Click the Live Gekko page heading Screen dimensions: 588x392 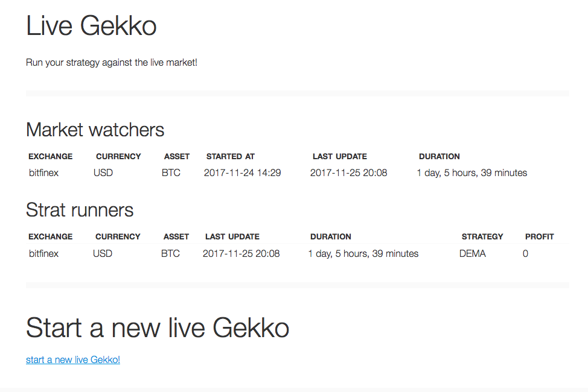[91, 25]
